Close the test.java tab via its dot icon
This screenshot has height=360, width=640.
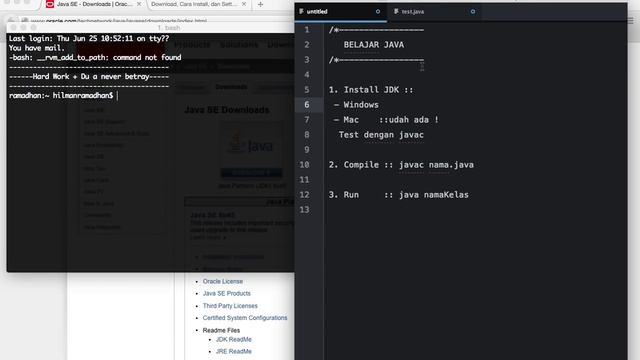473,12
